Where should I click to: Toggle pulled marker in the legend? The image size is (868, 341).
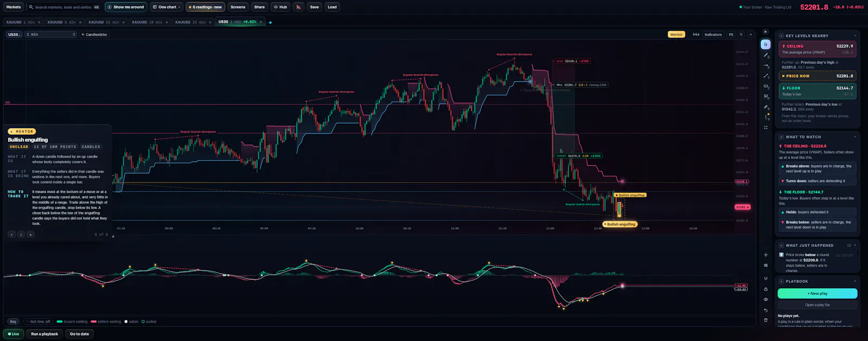149,321
